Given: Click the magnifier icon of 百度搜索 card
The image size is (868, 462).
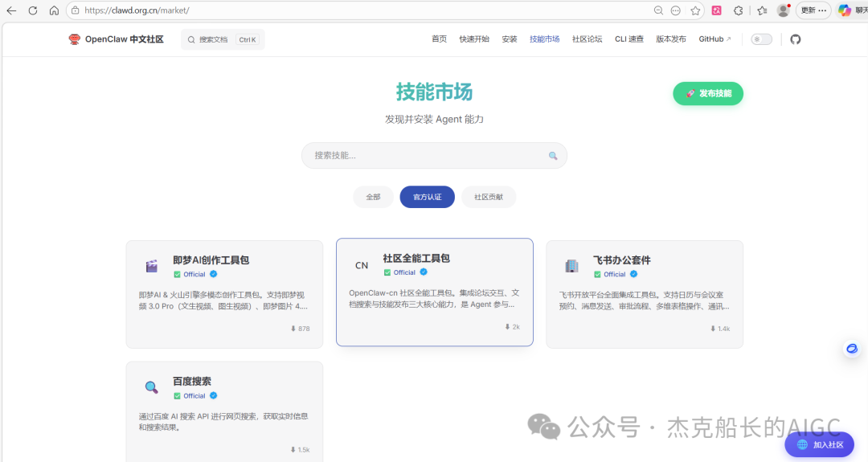Looking at the screenshot, I should [x=151, y=387].
